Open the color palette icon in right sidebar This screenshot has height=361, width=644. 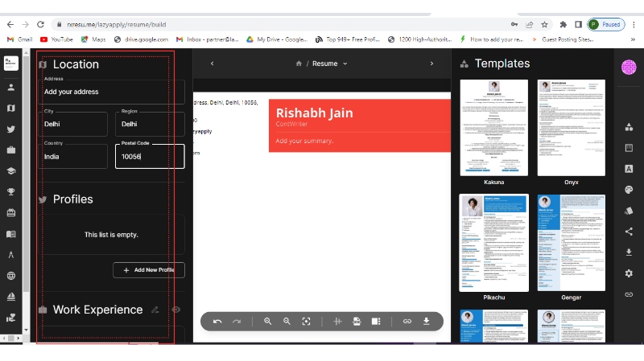point(629,190)
